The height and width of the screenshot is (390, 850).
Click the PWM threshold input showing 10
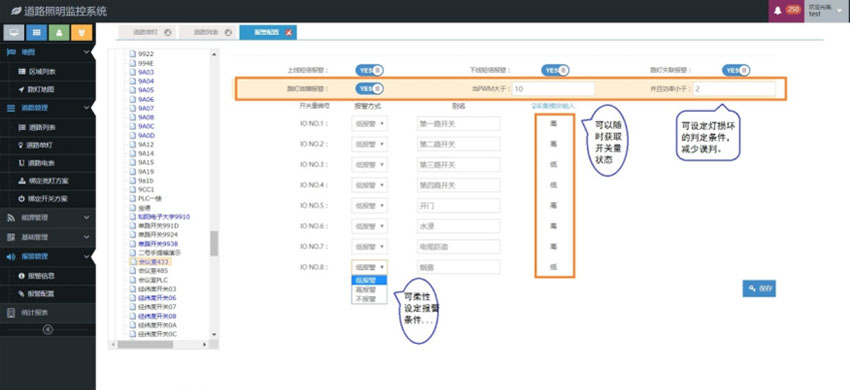point(553,88)
